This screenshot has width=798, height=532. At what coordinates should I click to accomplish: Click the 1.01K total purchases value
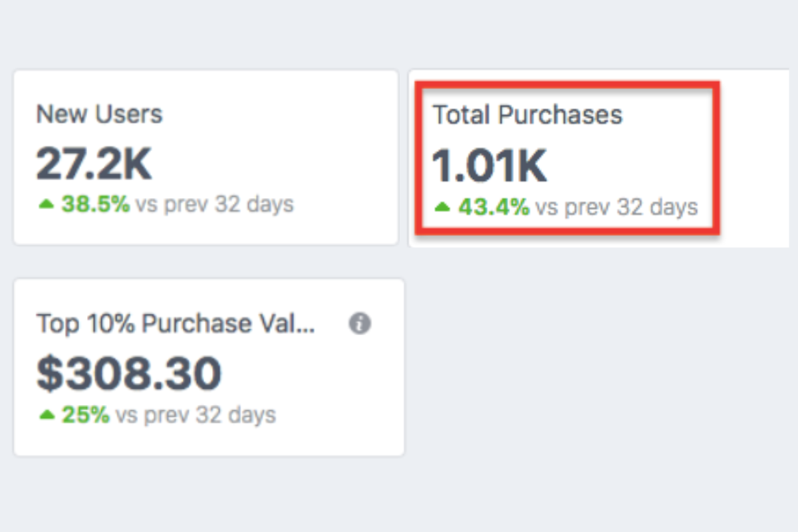[490, 166]
